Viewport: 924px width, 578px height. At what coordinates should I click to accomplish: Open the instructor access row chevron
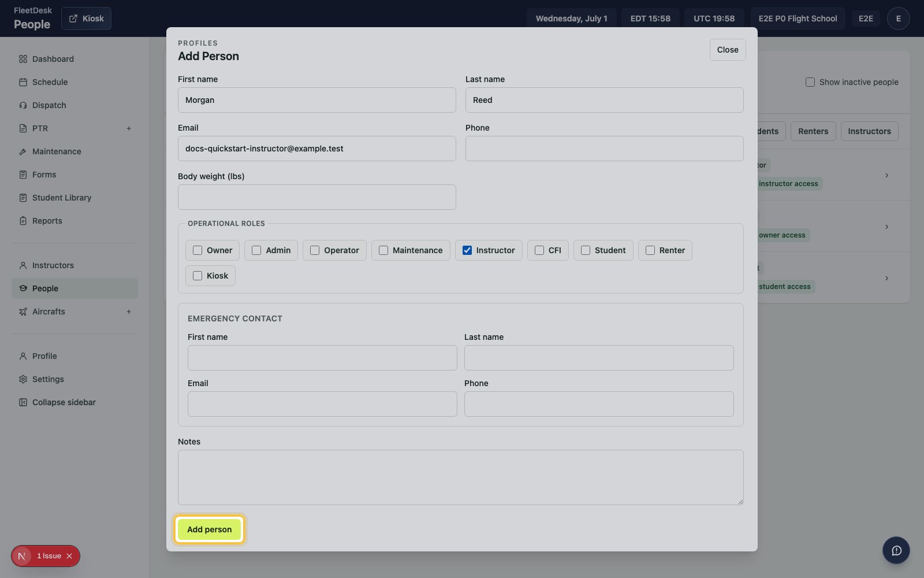(886, 175)
